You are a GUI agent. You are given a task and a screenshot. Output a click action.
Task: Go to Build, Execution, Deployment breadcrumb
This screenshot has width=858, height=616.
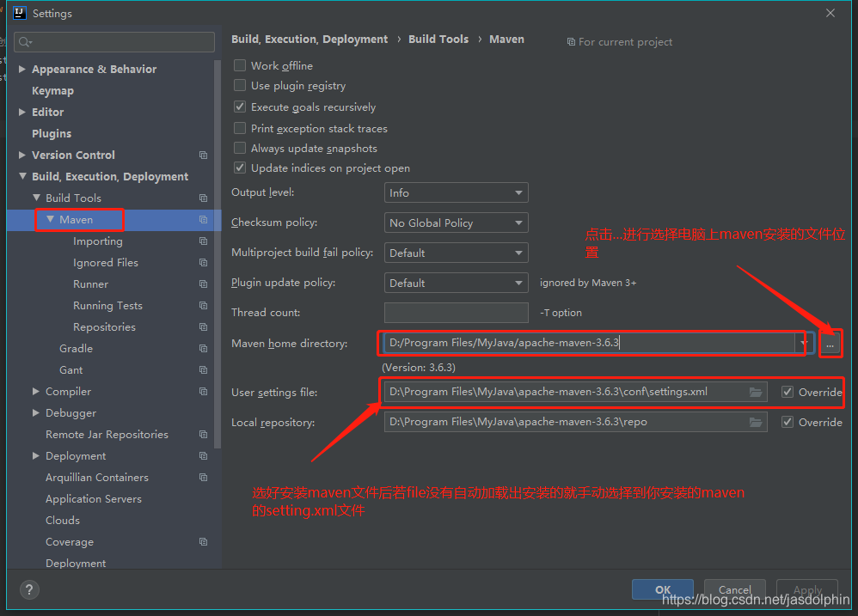(x=309, y=40)
